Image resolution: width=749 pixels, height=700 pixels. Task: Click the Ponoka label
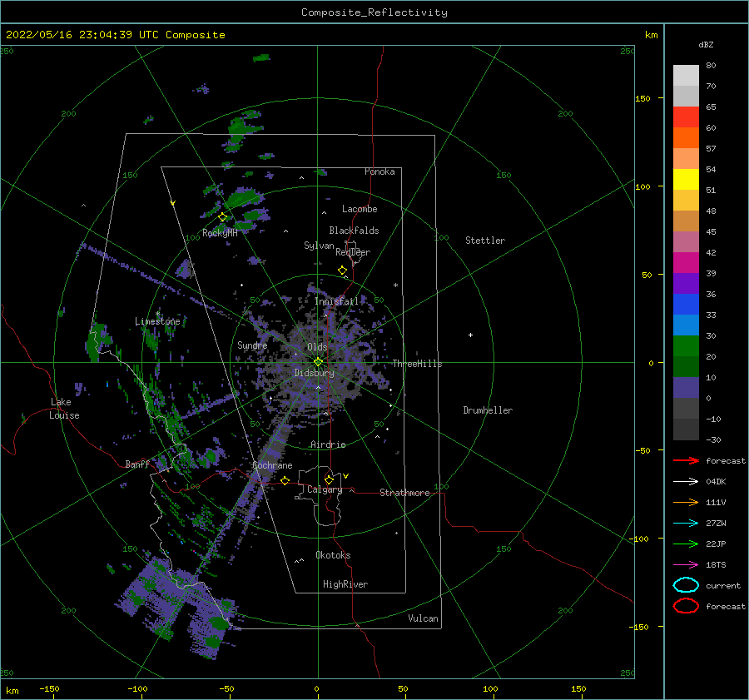pos(379,171)
